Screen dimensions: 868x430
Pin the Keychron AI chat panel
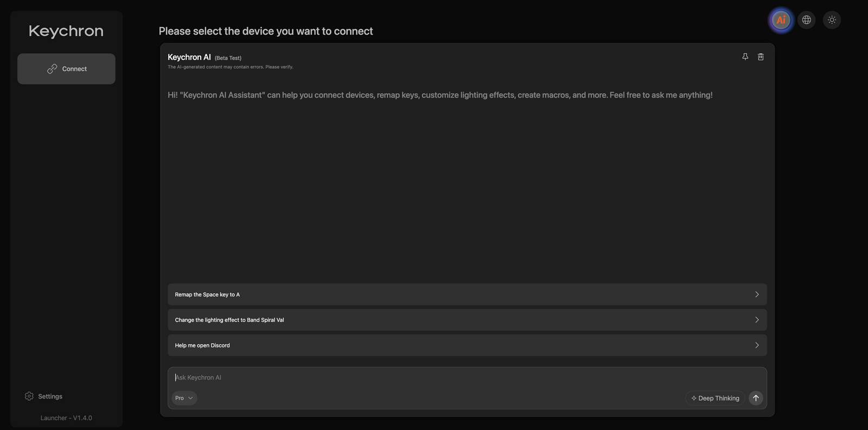tap(745, 56)
